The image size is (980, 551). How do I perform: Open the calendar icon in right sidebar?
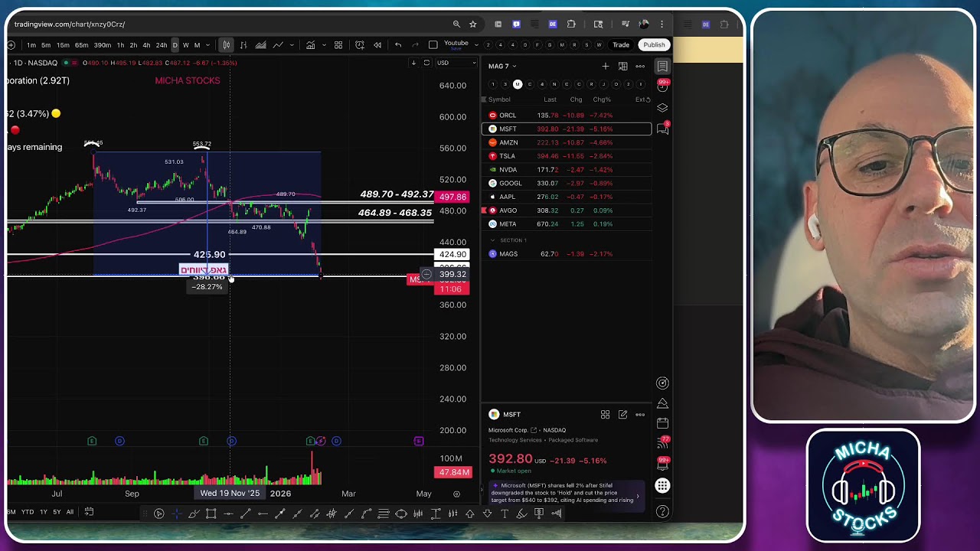pyautogui.click(x=663, y=423)
